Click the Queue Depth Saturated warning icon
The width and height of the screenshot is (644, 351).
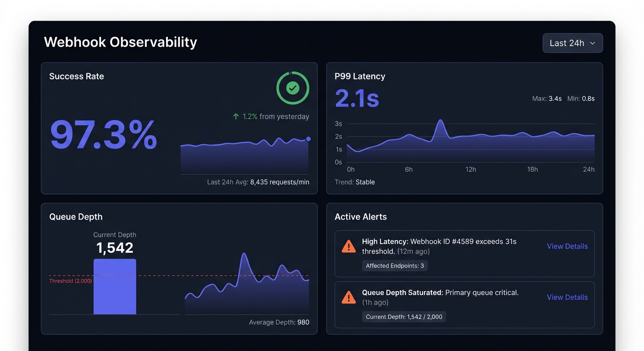[349, 298]
